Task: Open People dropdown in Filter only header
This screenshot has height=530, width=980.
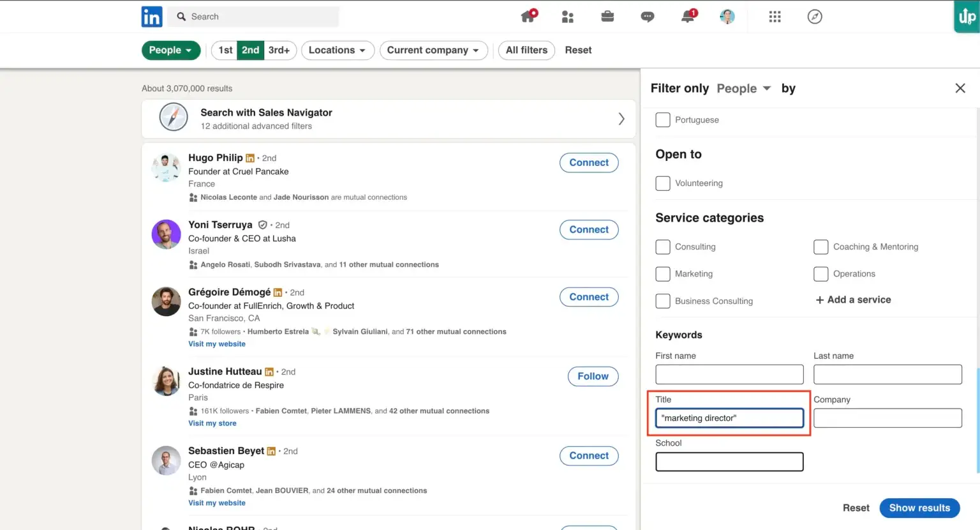Action: [744, 88]
